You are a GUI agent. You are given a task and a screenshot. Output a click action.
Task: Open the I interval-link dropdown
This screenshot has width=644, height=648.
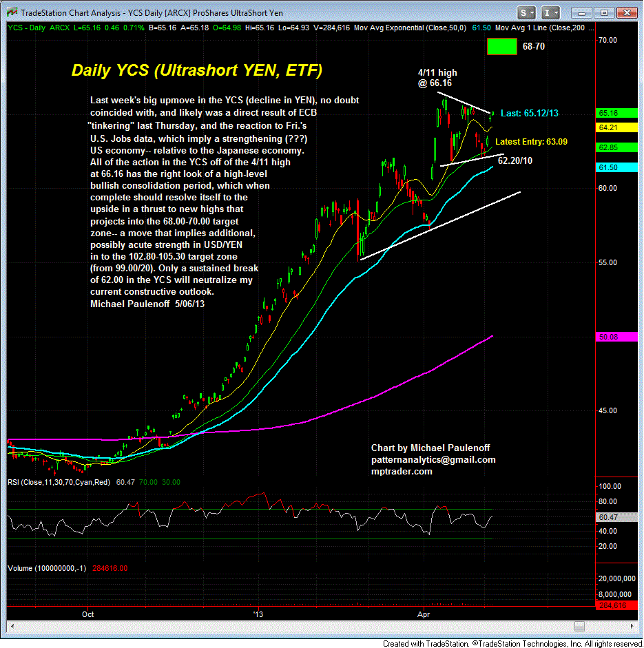(x=550, y=13)
